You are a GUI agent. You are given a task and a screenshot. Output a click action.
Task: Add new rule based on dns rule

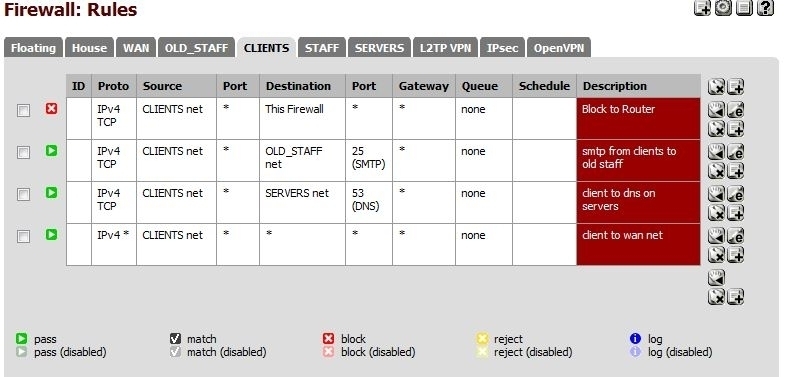(736, 213)
